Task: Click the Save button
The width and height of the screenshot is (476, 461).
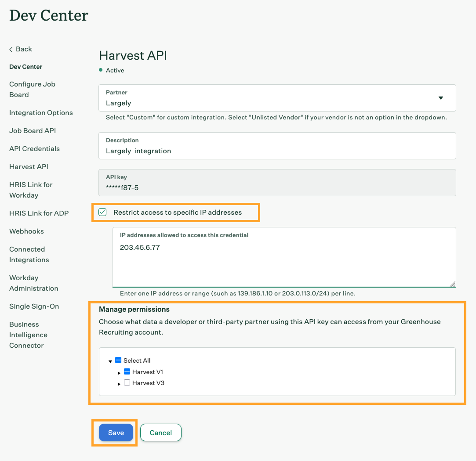Action: (116, 432)
